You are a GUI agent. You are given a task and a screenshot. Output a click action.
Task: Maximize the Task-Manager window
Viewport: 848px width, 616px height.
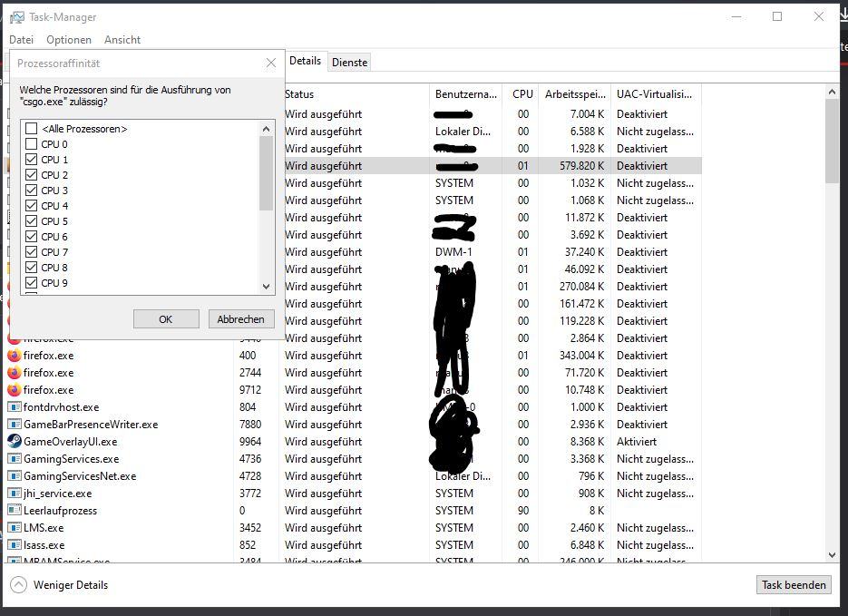coord(777,16)
